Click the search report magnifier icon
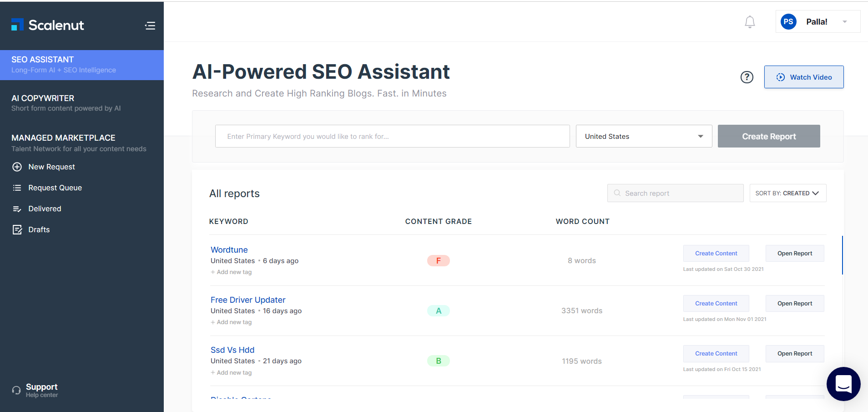The width and height of the screenshot is (868, 412). pyautogui.click(x=617, y=193)
